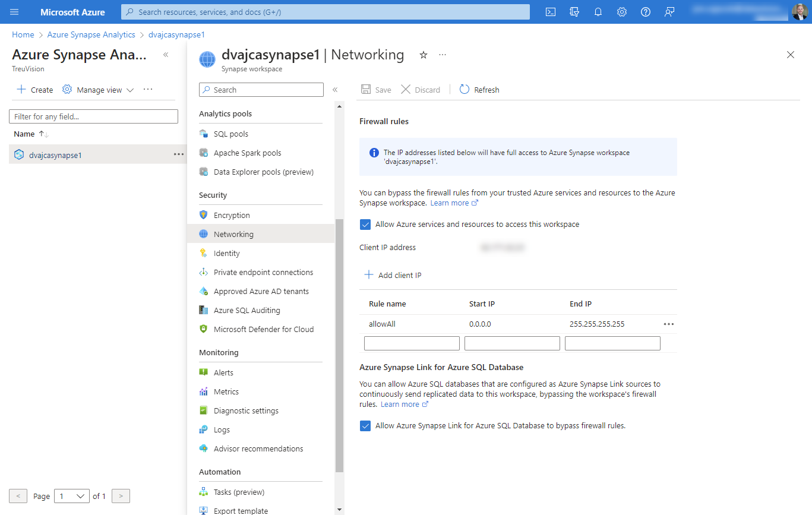Open portal settings gear
Screen dimensions: 812x515
[622, 12]
